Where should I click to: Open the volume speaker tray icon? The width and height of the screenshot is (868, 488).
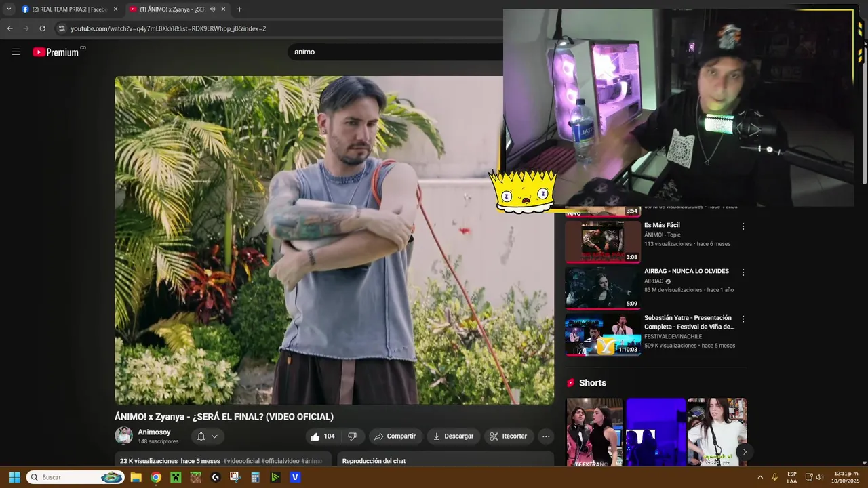819,477
